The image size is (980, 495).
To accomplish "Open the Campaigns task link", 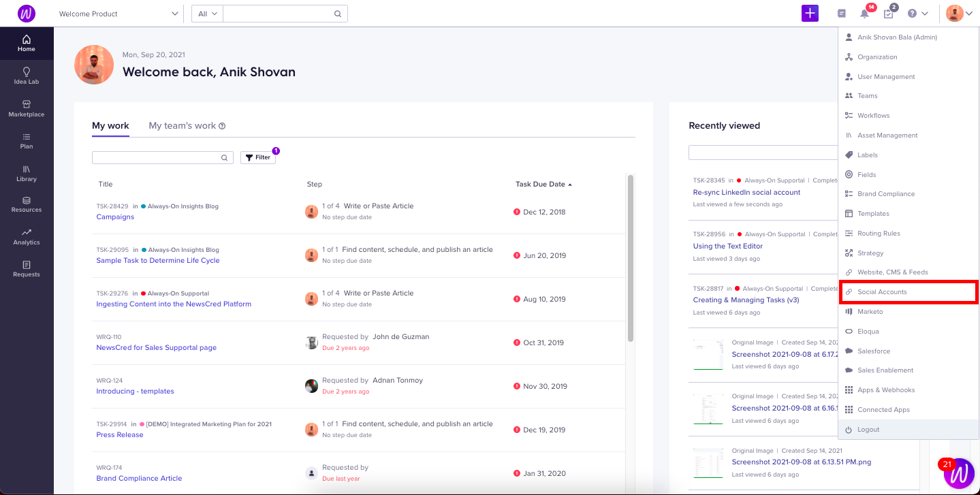I will pos(115,217).
